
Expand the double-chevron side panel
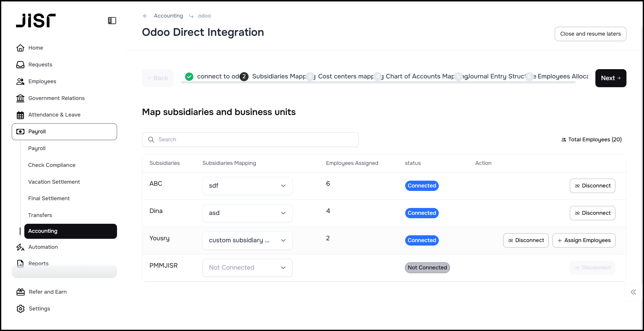click(x=633, y=292)
